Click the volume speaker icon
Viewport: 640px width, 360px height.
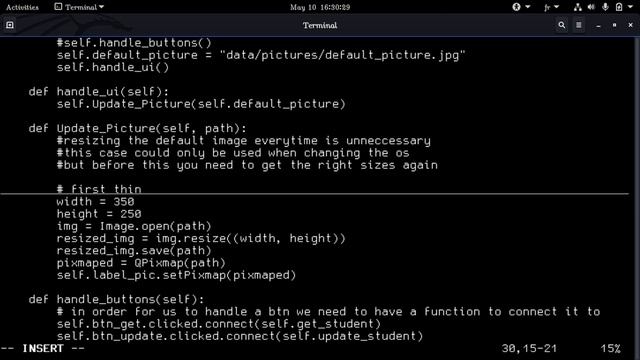tap(591, 7)
